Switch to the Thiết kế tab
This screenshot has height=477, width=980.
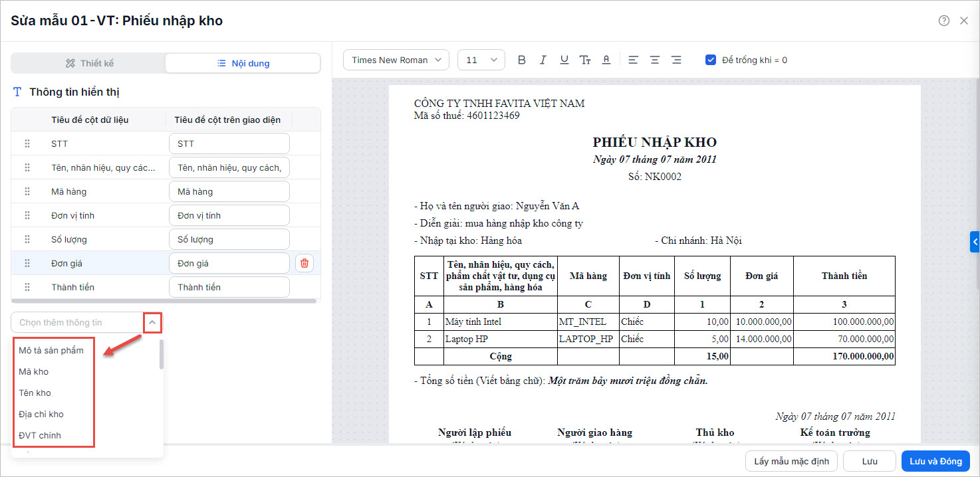89,63
